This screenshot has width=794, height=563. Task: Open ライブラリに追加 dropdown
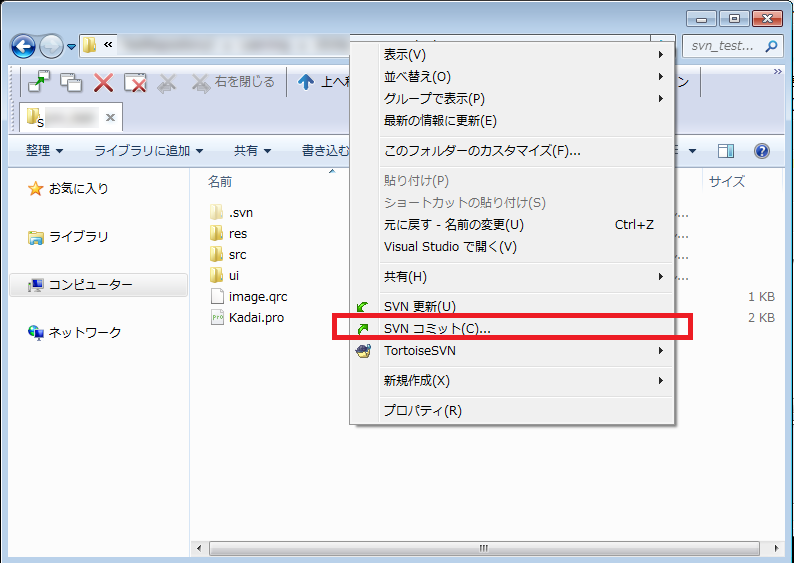[148, 150]
